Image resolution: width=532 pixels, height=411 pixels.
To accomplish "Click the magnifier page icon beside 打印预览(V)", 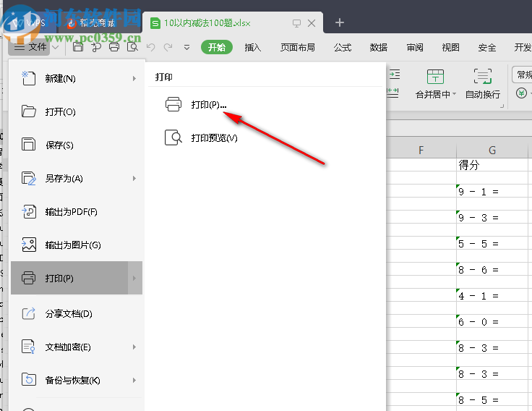I will point(173,137).
